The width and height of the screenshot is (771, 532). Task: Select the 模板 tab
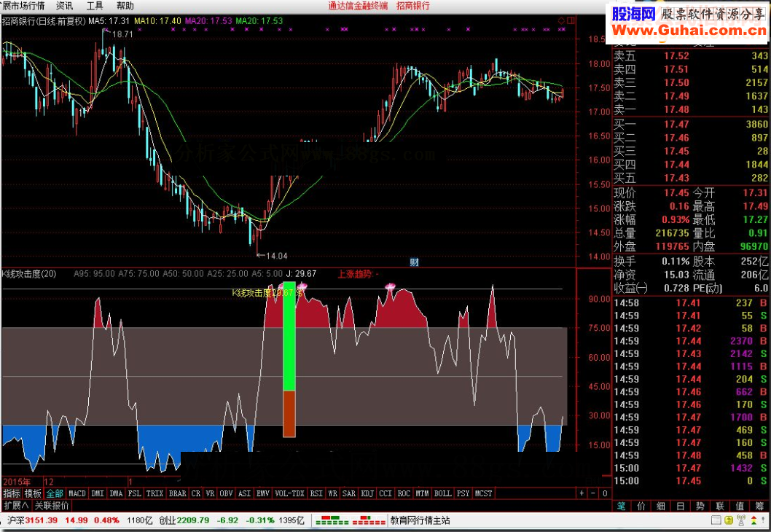pos(33,493)
